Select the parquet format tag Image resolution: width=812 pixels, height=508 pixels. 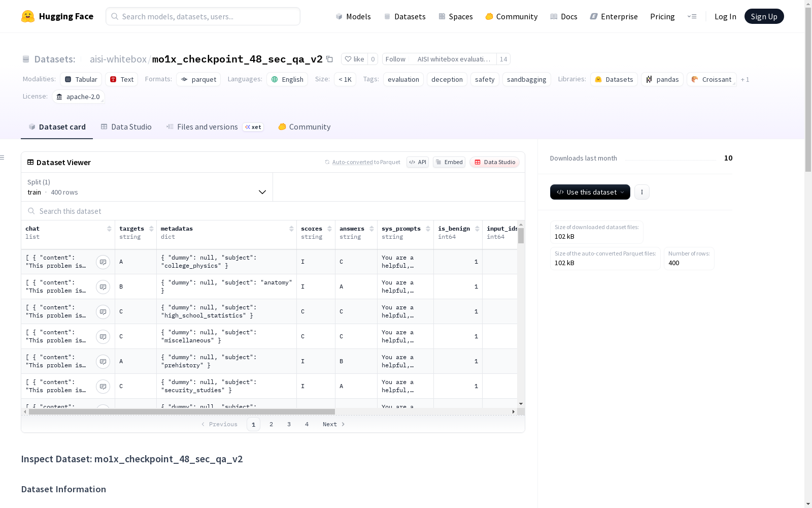(x=198, y=79)
